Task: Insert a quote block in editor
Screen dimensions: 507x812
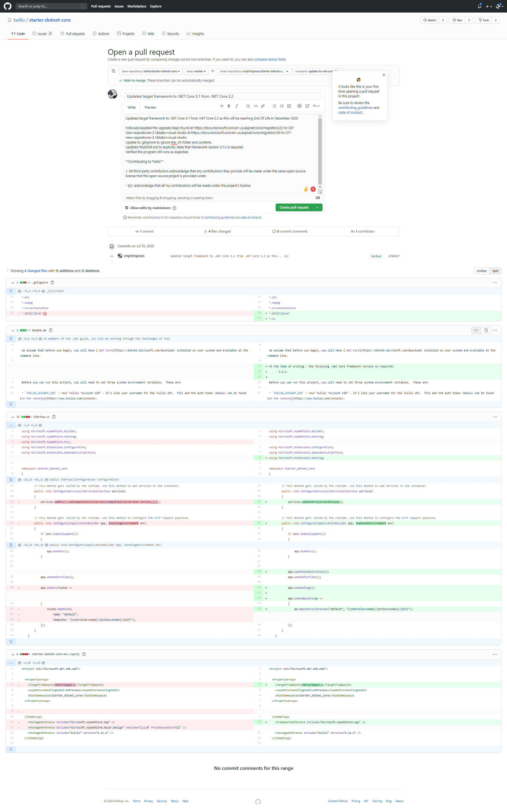Action: pyautogui.click(x=248, y=106)
